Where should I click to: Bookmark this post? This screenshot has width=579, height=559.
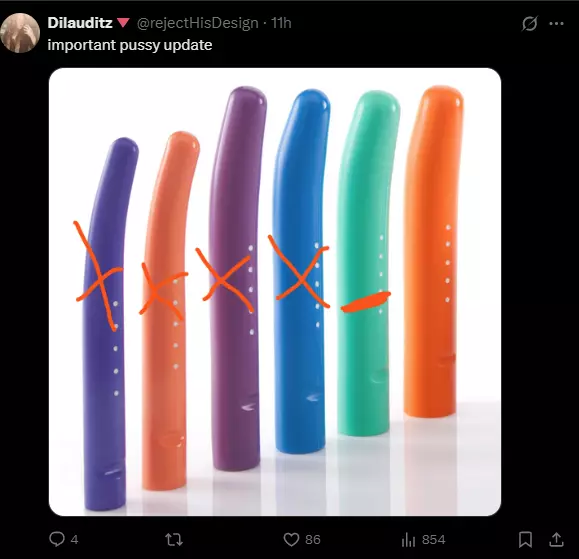tap(525, 539)
